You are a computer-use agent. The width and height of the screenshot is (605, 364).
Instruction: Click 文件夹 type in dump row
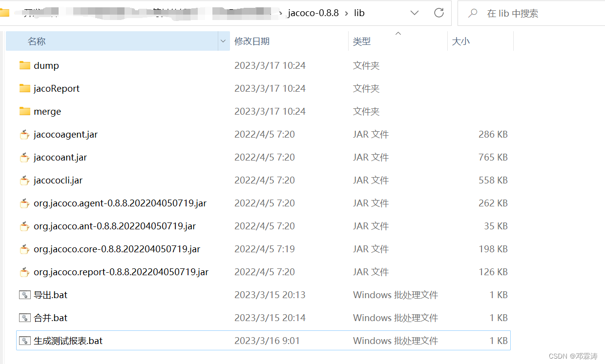point(366,65)
